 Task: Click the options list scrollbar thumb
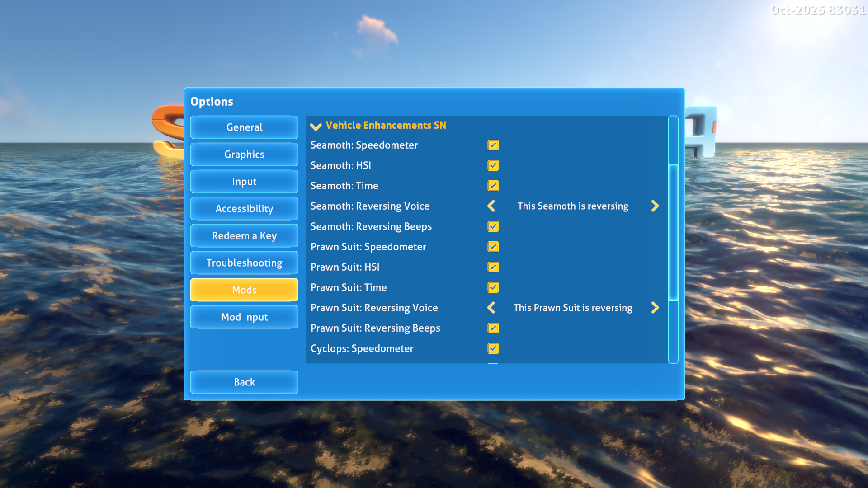point(673,232)
